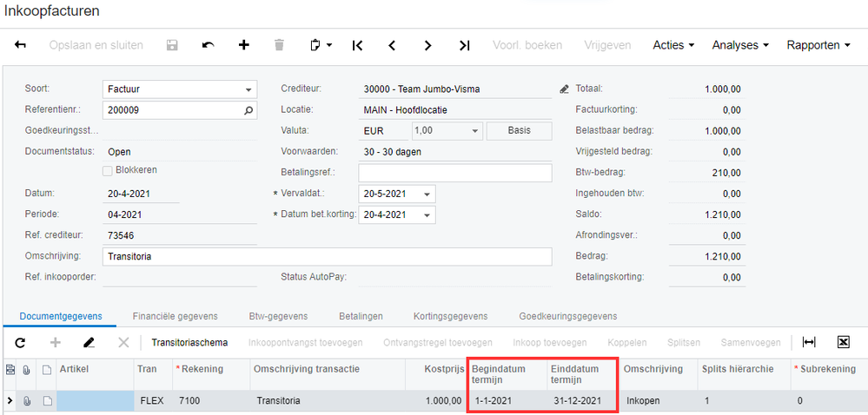Click the Vrijgeven button
The height and width of the screenshot is (415, 868).
tap(607, 45)
